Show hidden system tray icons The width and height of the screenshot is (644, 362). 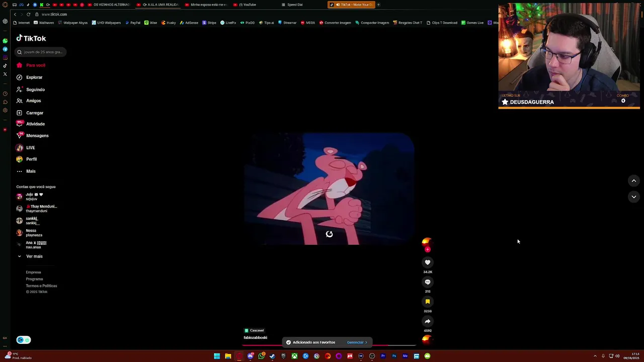(x=595, y=356)
